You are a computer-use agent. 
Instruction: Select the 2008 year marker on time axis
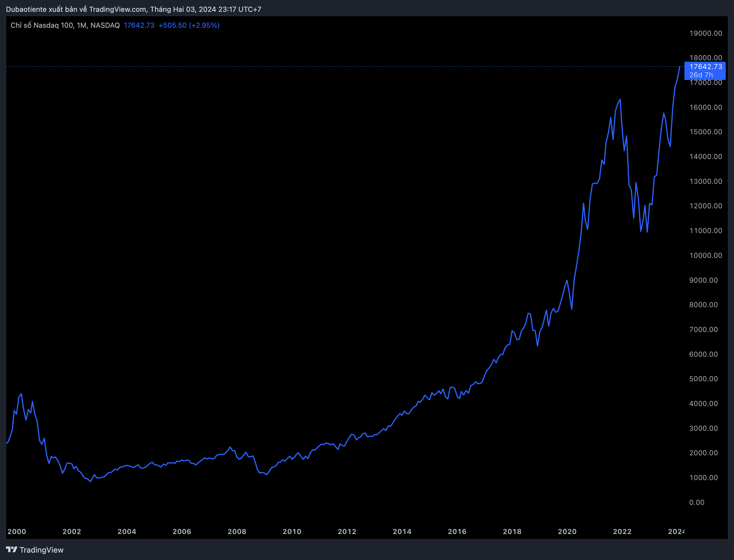[x=237, y=532]
